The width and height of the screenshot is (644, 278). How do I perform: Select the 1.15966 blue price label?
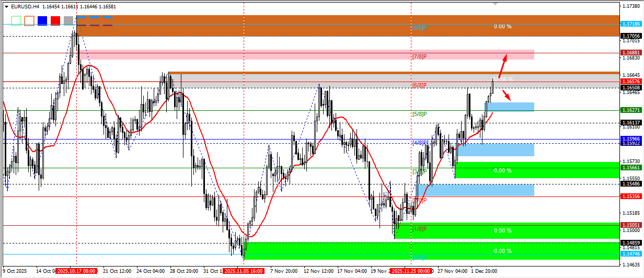631,139
